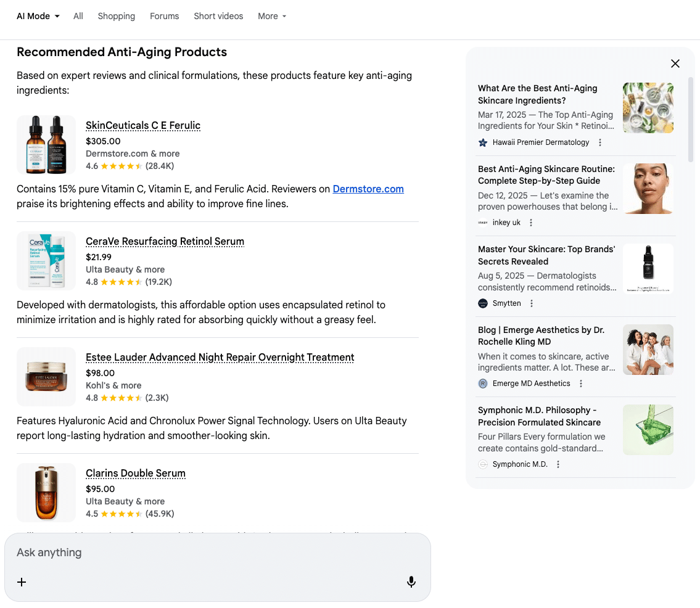Click the $21.99 price
700x608 pixels.
coord(99,257)
